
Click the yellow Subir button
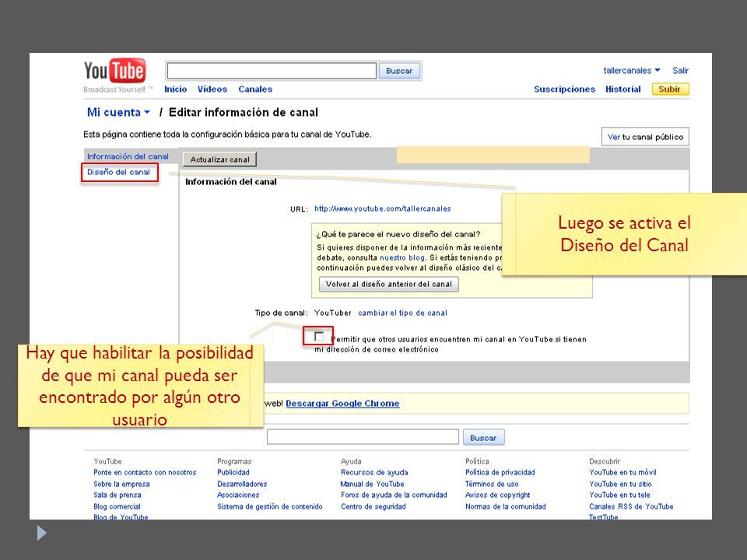pos(670,89)
